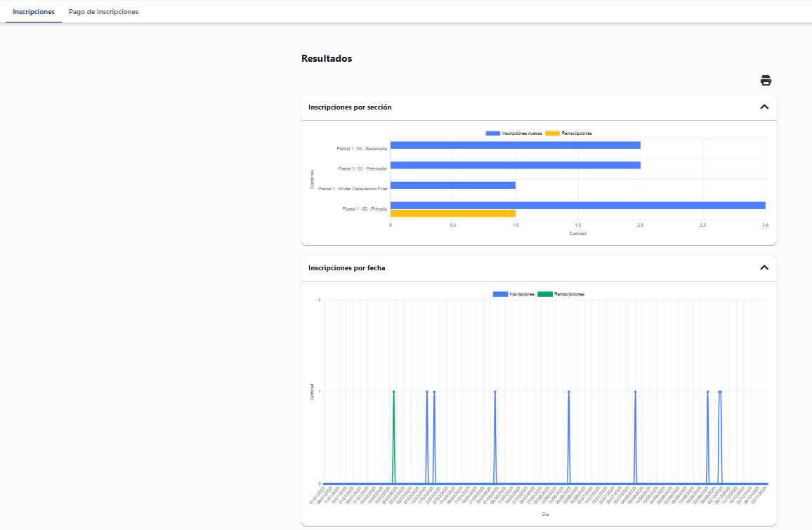Print the results with the printer icon
This screenshot has width=812, height=530.
coord(766,80)
